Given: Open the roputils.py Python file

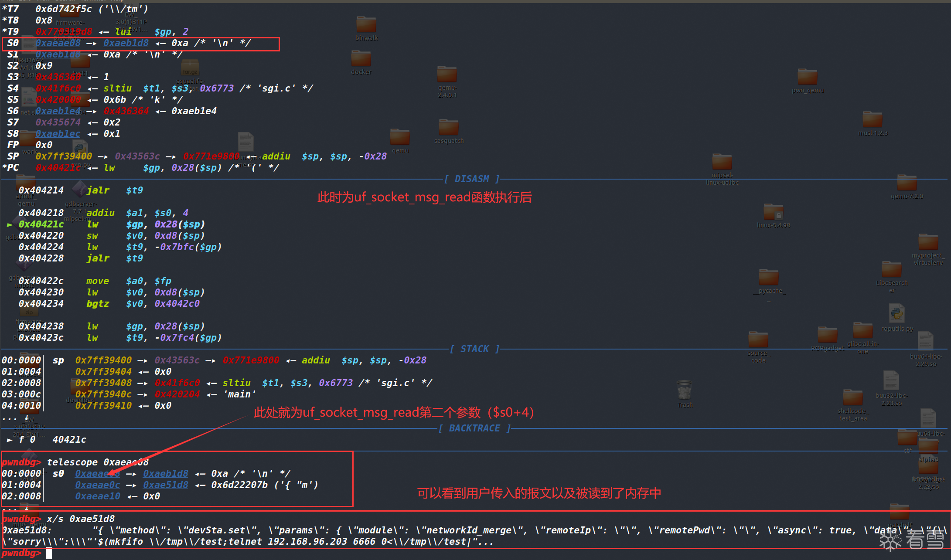Looking at the screenshot, I should [896, 314].
